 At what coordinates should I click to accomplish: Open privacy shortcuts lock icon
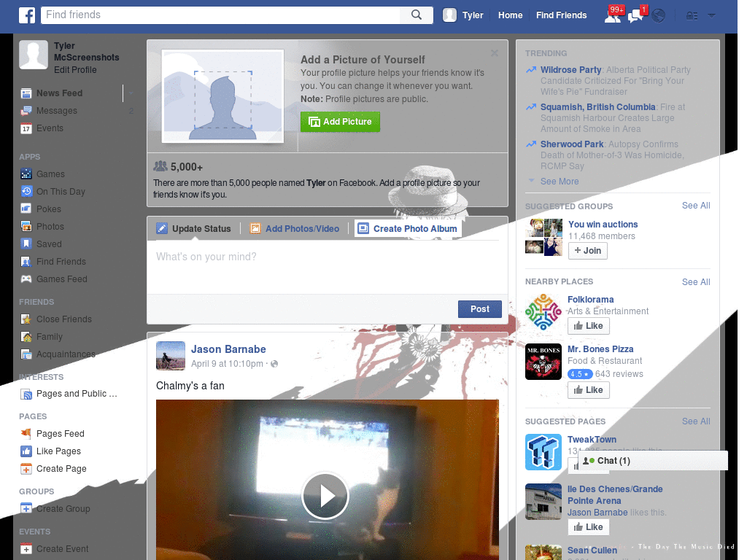692,16
